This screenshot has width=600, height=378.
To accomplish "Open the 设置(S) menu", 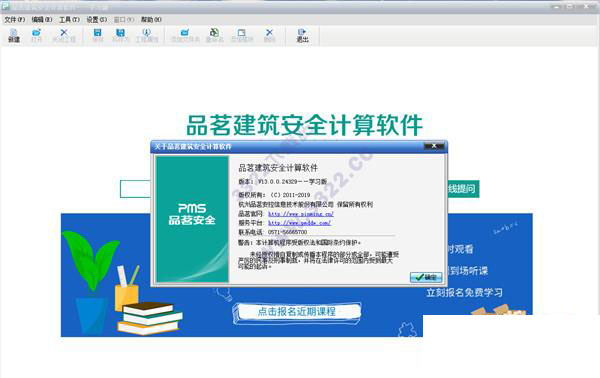I will point(96,20).
